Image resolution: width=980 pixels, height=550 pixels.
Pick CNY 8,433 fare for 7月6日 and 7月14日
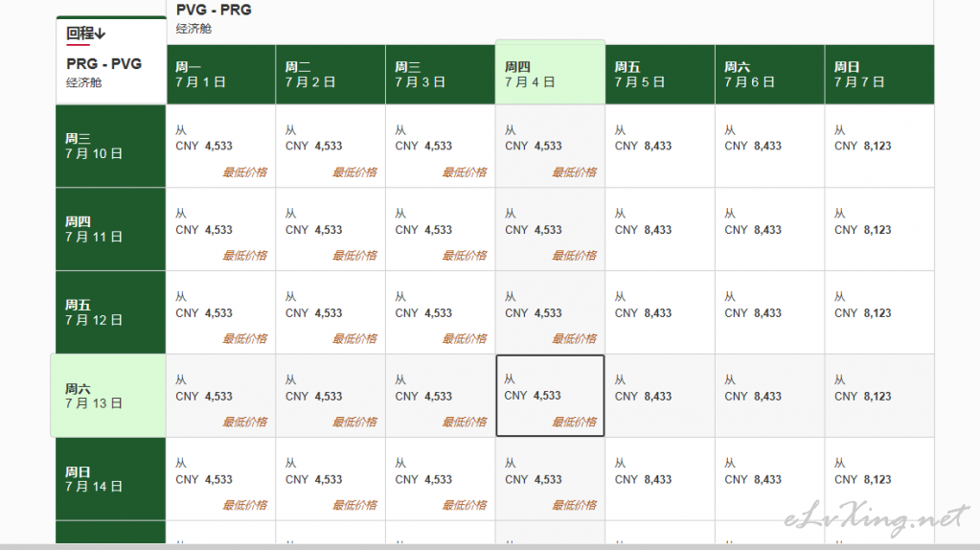click(x=770, y=479)
